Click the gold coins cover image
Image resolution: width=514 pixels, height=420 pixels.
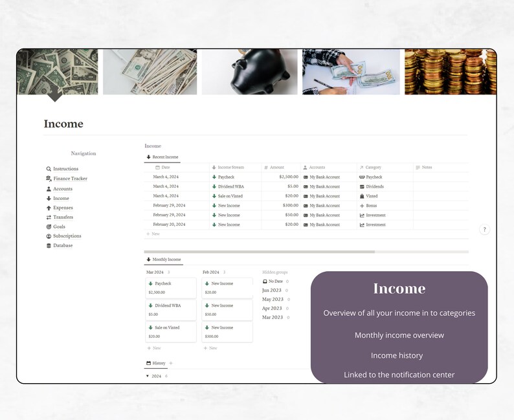(451, 72)
